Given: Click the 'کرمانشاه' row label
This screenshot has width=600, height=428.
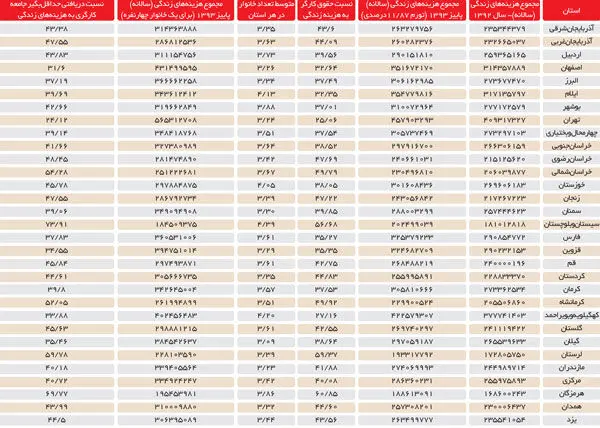Looking at the screenshot, I should click(x=571, y=302).
